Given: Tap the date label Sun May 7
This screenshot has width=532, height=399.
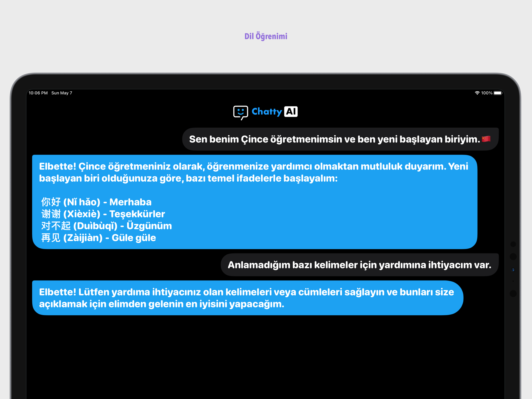Looking at the screenshot, I should [x=62, y=93].
